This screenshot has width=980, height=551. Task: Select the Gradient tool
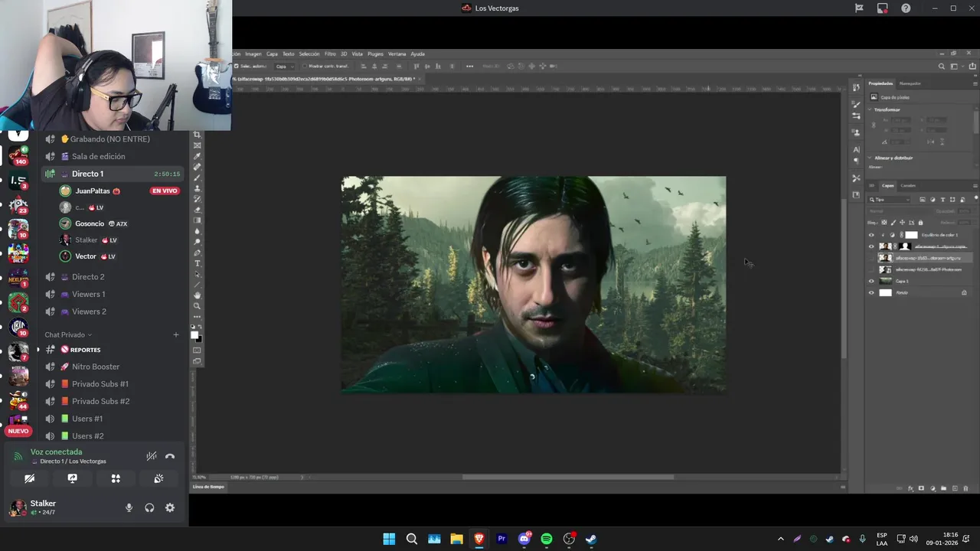pyautogui.click(x=197, y=220)
